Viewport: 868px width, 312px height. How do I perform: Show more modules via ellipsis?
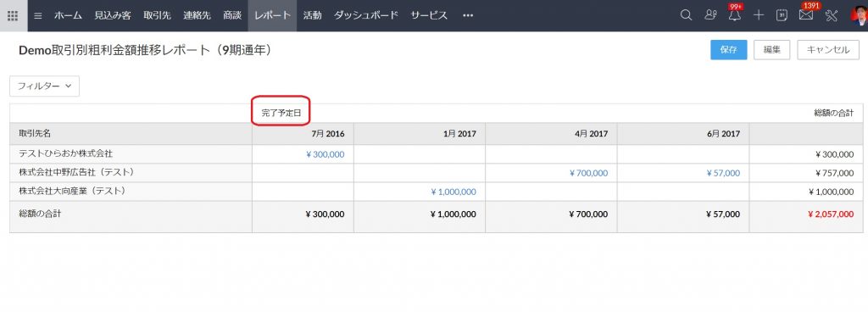468,15
